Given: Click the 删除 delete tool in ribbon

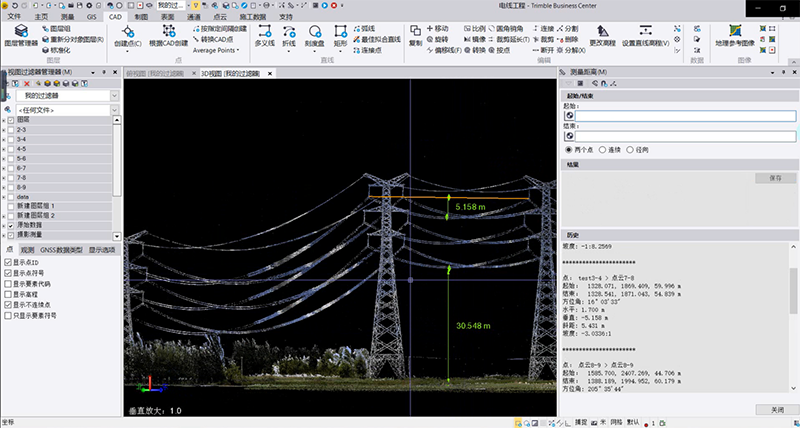Looking at the screenshot, I should [568, 39].
